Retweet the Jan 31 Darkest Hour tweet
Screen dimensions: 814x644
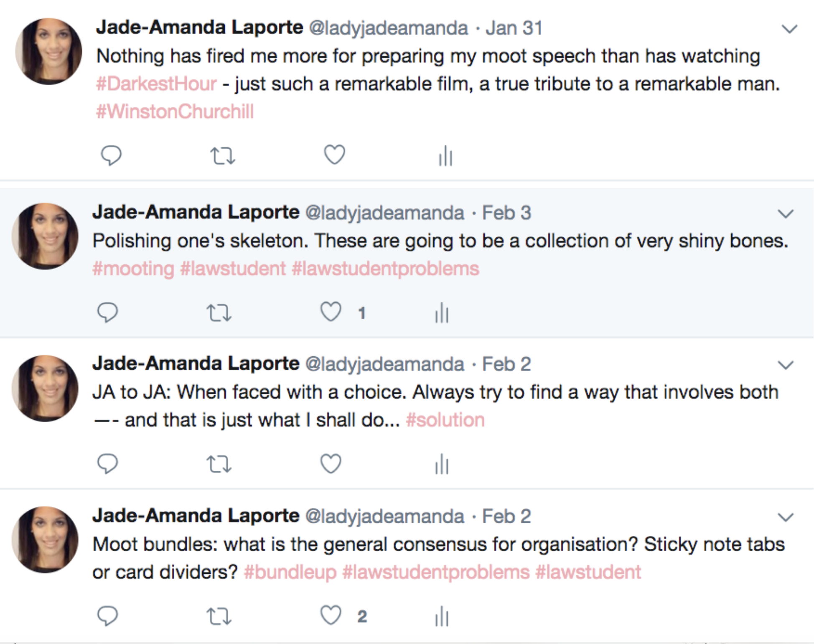tap(222, 155)
